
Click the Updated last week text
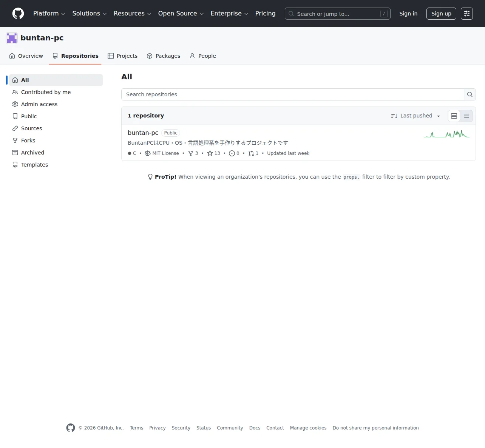tap(288, 153)
